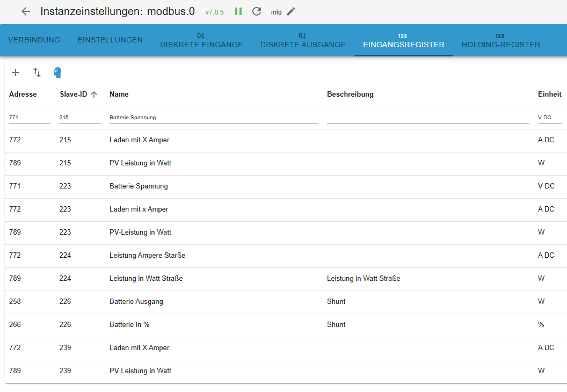This screenshot has width=567, height=392.
Task: Click the back arrow icon
Action: point(26,11)
